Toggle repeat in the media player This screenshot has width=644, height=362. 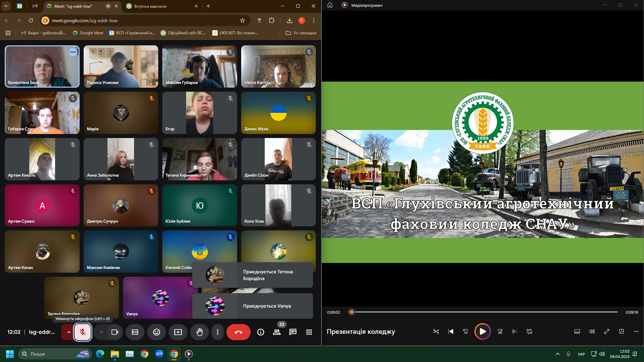click(529, 331)
